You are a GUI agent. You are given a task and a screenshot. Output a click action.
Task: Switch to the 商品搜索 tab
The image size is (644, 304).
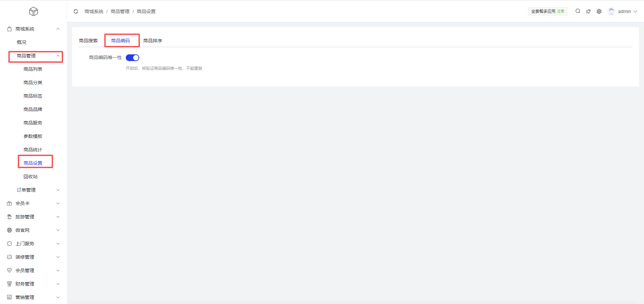(88, 41)
